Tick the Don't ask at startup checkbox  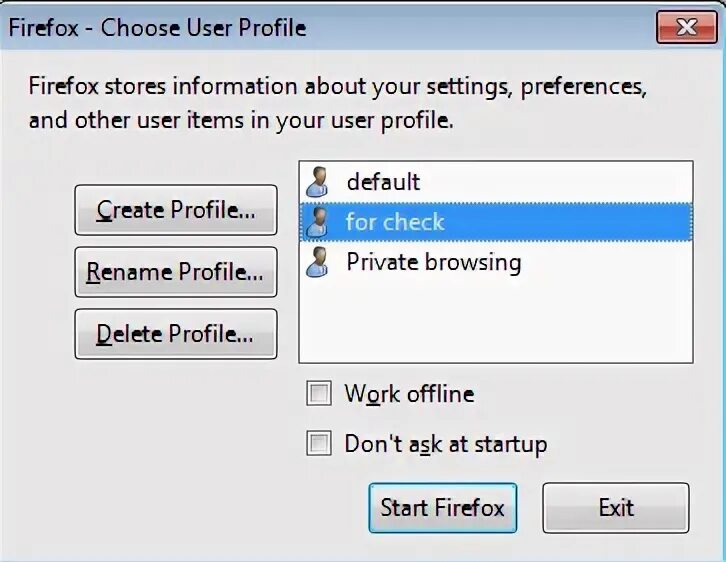(x=319, y=444)
